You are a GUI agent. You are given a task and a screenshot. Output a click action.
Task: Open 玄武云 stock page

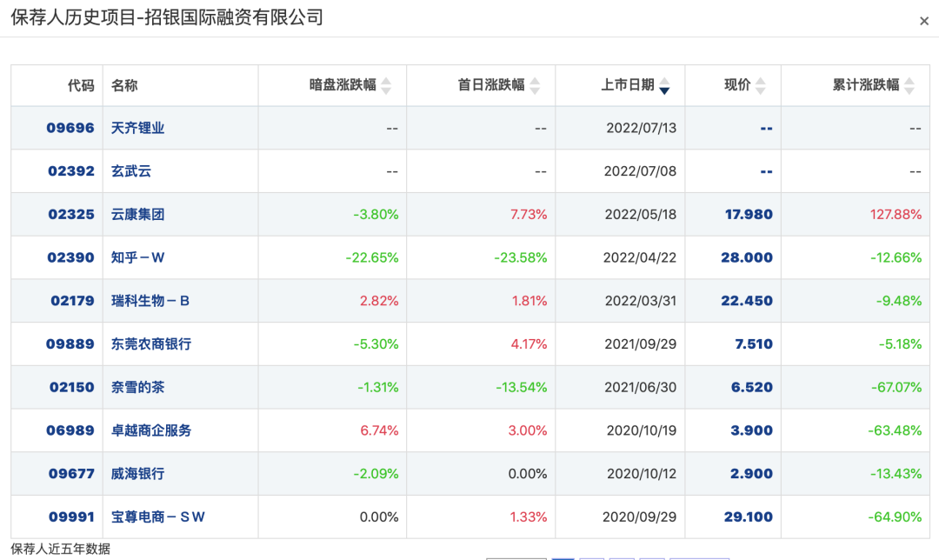(131, 171)
